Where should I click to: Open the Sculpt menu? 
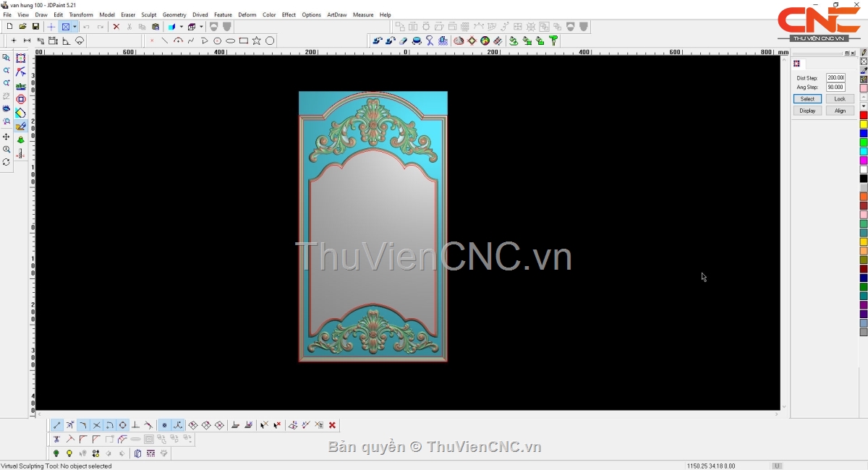tap(148, 14)
